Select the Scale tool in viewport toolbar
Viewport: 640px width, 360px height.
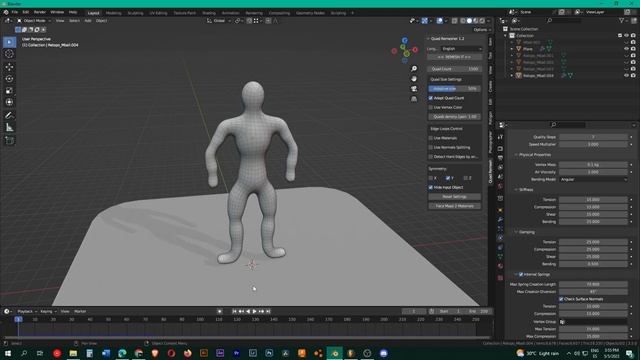[9, 90]
